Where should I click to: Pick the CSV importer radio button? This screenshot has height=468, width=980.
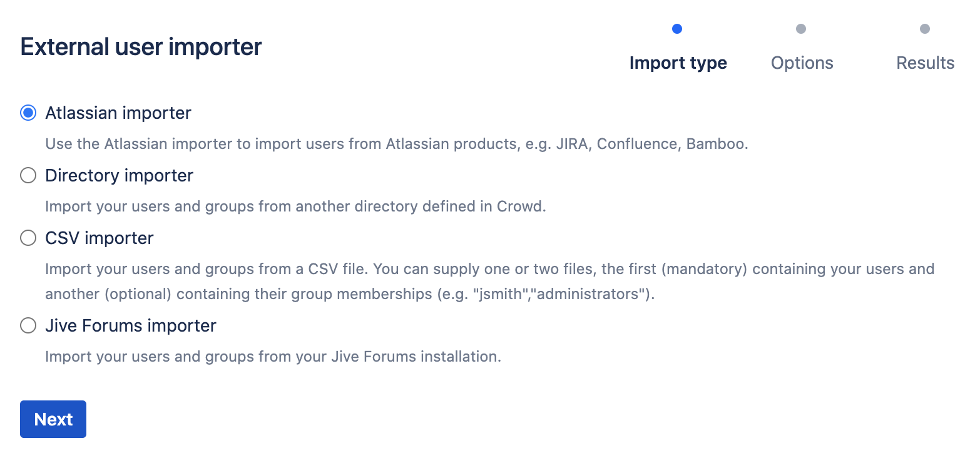pyautogui.click(x=28, y=238)
